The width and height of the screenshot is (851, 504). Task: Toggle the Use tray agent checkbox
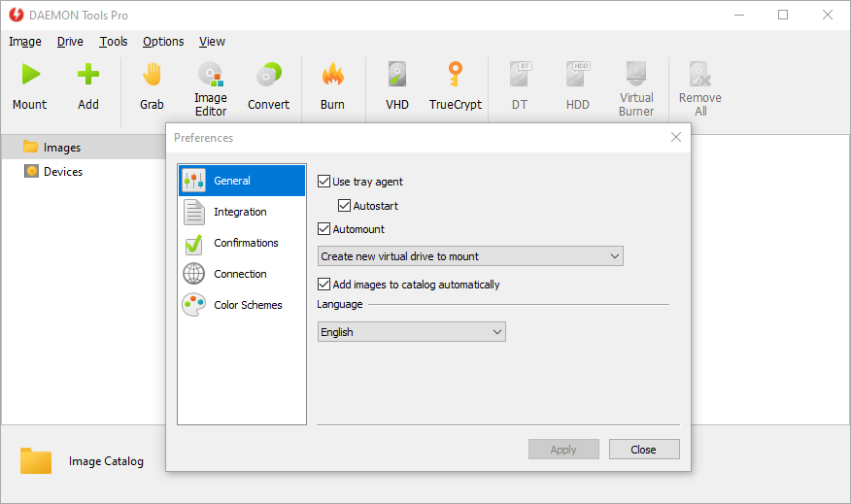coord(324,182)
